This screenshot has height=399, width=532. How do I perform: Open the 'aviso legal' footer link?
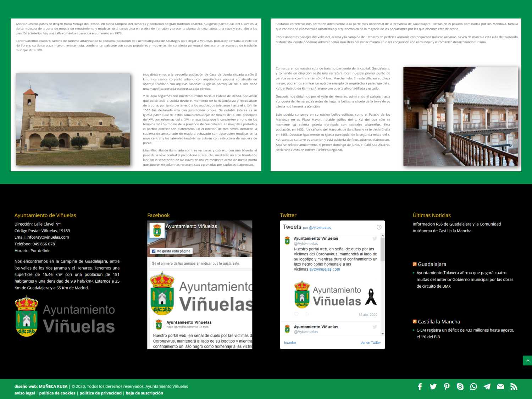click(x=24, y=393)
